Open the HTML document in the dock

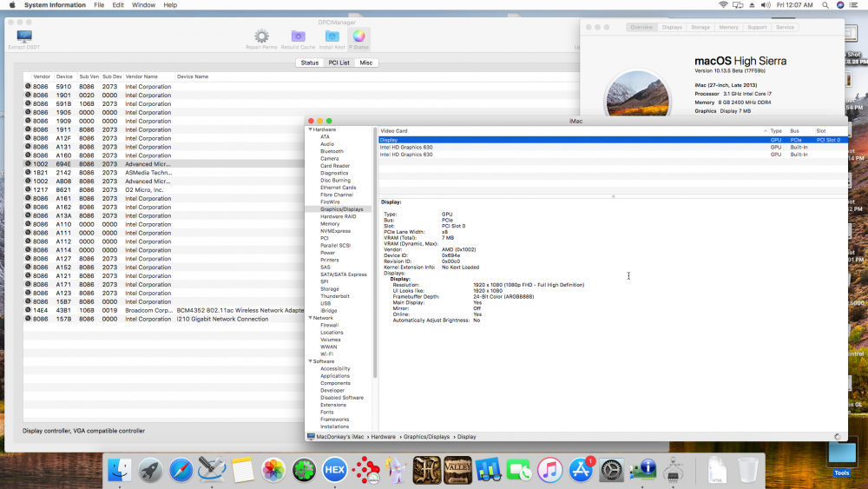[x=717, y=470]
